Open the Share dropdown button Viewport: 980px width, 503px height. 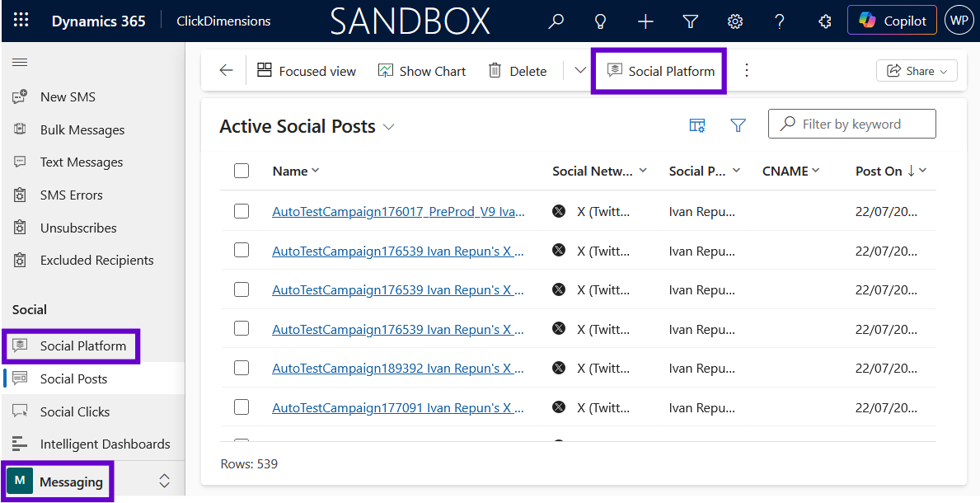(x=917, y=71)
